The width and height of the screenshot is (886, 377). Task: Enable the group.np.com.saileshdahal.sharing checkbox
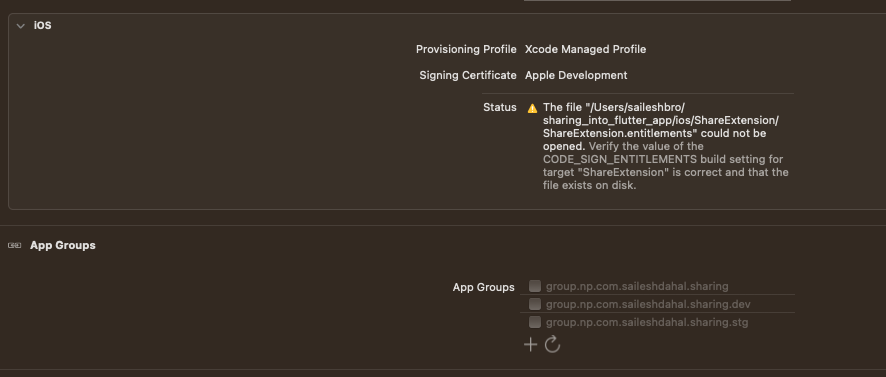(535, 286)
